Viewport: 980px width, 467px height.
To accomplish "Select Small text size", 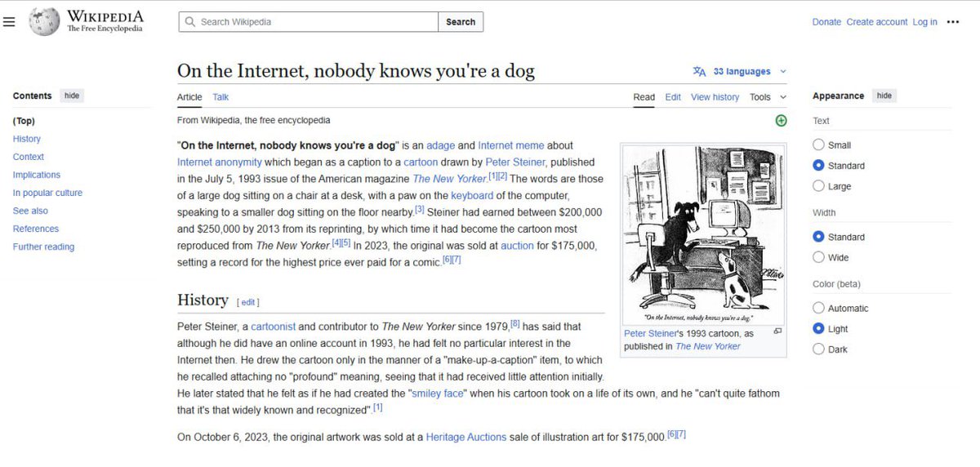I will 818,145.
